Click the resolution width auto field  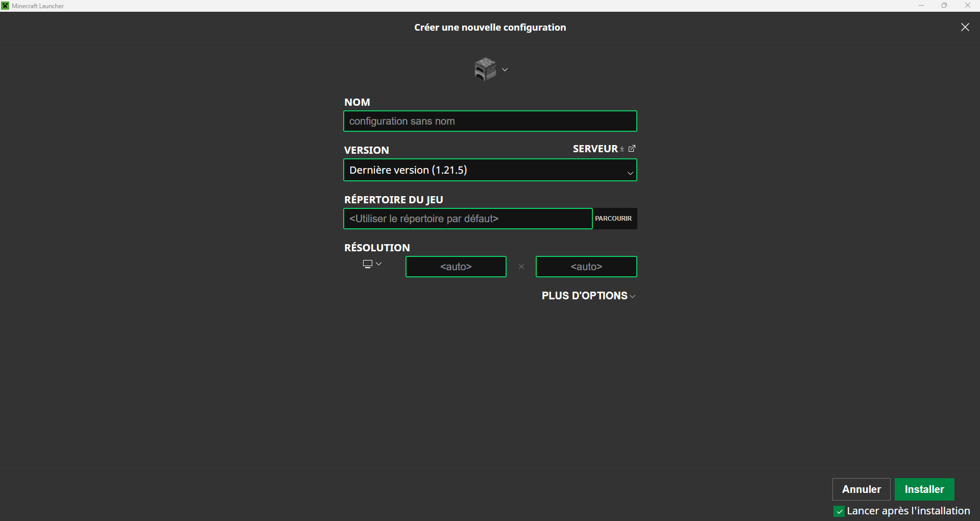click(x=456, y=267)
